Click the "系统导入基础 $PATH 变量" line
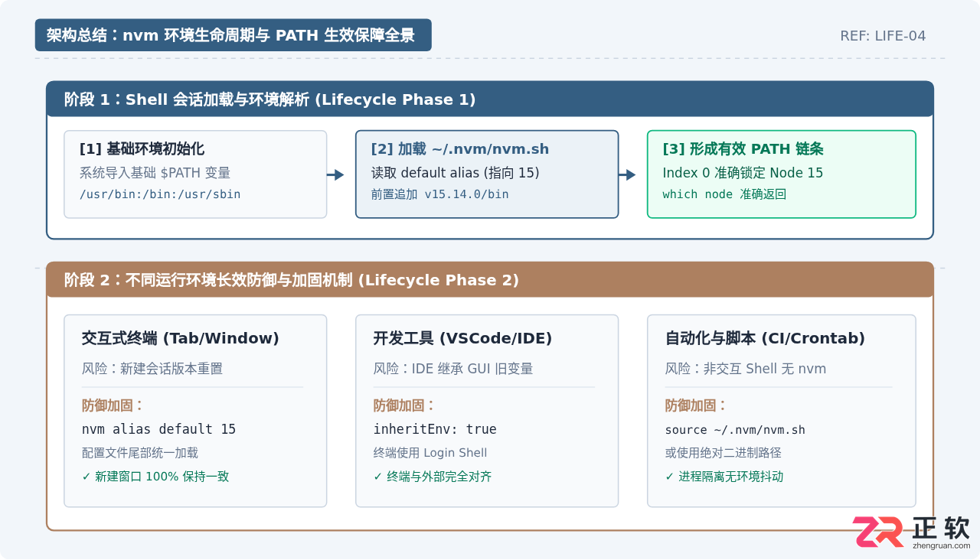This screenshot has height=560, width=980. click(155, 173)
